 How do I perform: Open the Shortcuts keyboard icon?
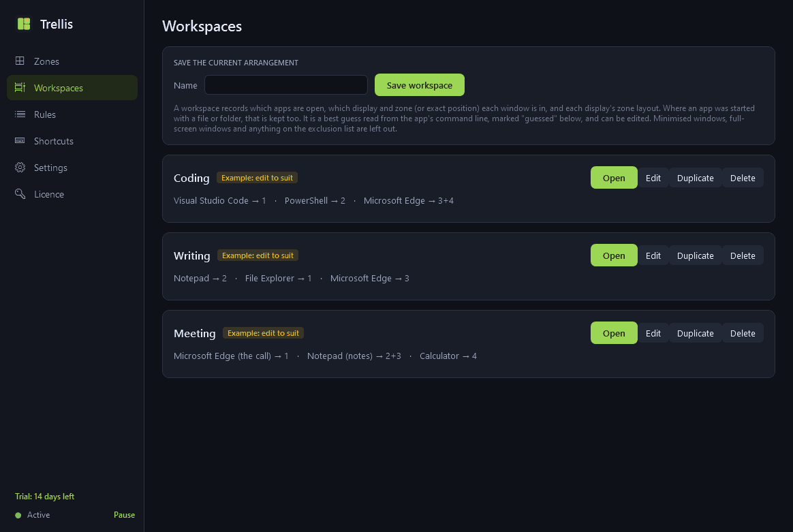(x=20, y=140)
